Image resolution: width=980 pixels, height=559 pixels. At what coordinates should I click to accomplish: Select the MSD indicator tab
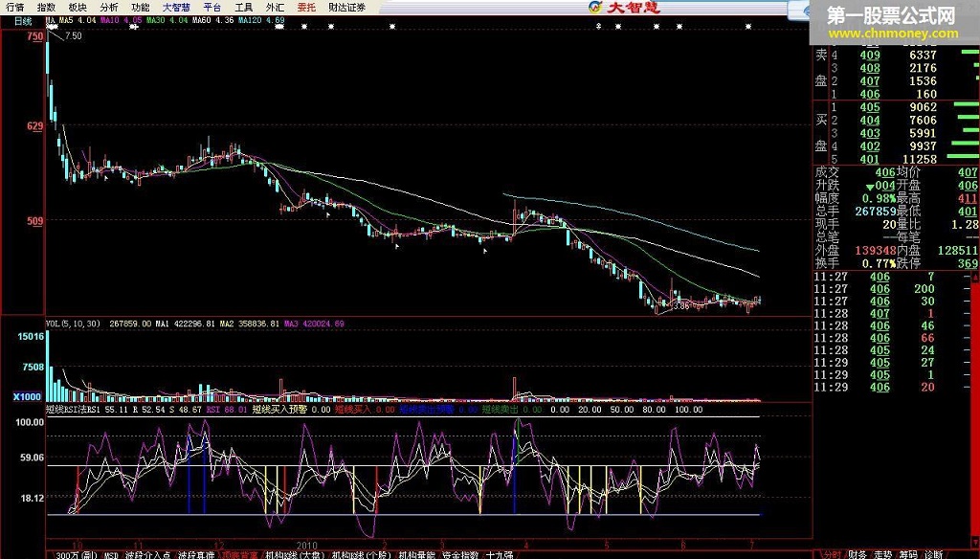(111, 554)
